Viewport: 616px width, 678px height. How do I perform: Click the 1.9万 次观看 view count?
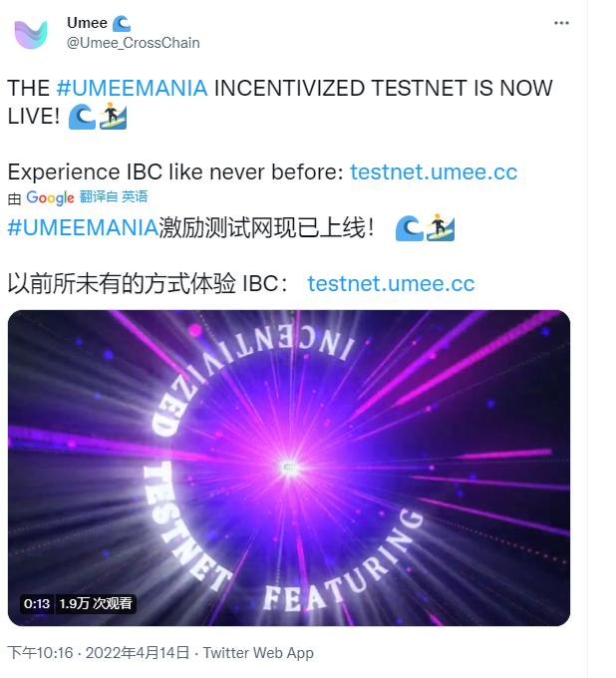pos(96,603)
